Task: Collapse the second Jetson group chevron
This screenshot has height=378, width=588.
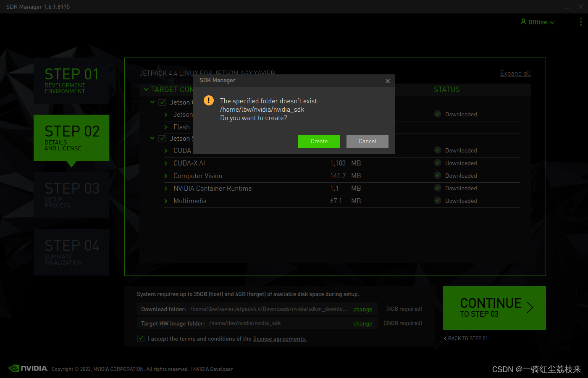Action: (x=152, y=138)
